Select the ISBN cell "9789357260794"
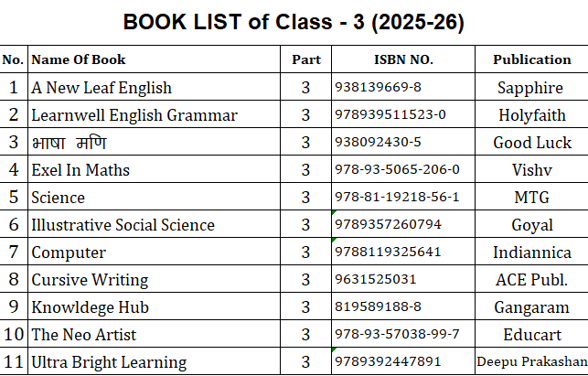This screenshot has height=376, width=588. [x=388, y=225]
